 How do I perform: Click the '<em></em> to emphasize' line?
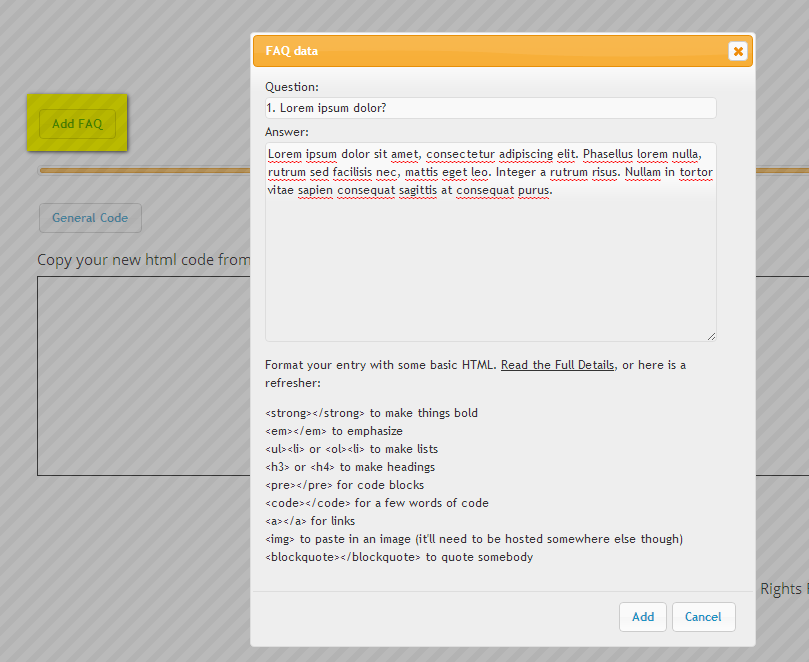(334, 431)
